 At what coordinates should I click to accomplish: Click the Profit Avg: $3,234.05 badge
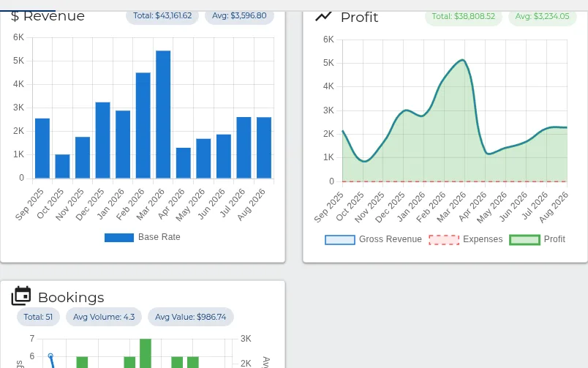pos(542,17)
